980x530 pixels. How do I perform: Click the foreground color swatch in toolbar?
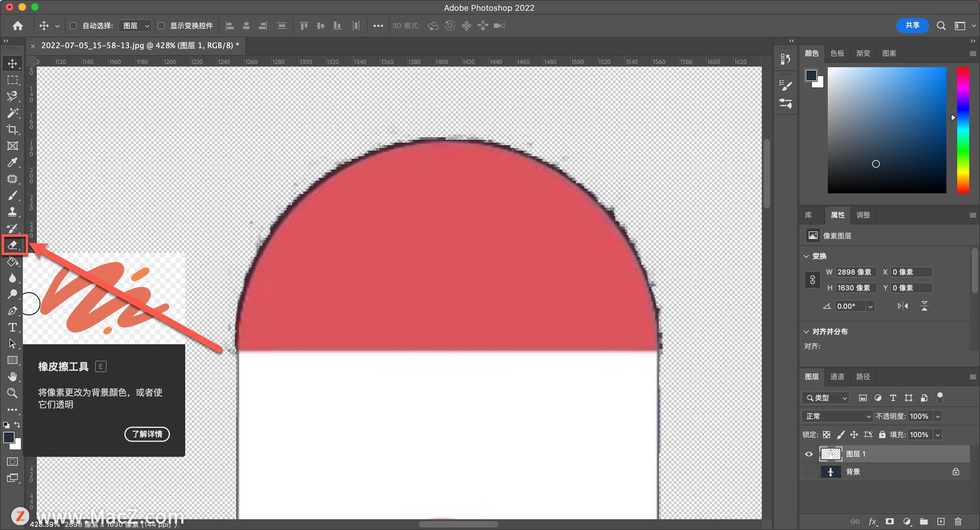click(8, 437)
